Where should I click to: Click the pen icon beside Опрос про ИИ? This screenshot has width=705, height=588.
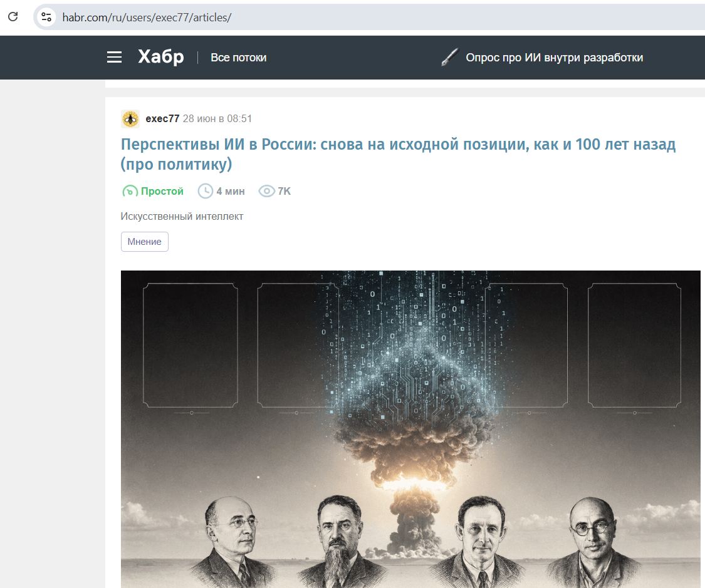click(449, 57)
